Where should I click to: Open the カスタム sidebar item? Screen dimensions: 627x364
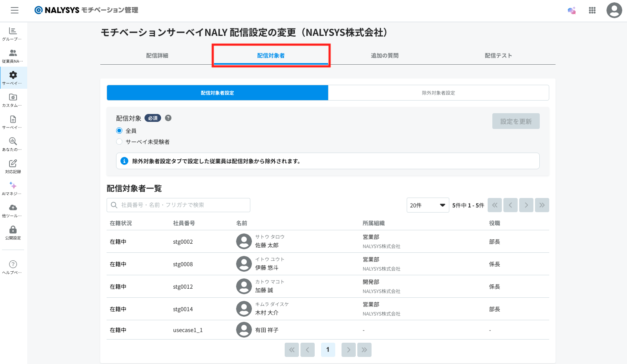[x=13, y=100]
